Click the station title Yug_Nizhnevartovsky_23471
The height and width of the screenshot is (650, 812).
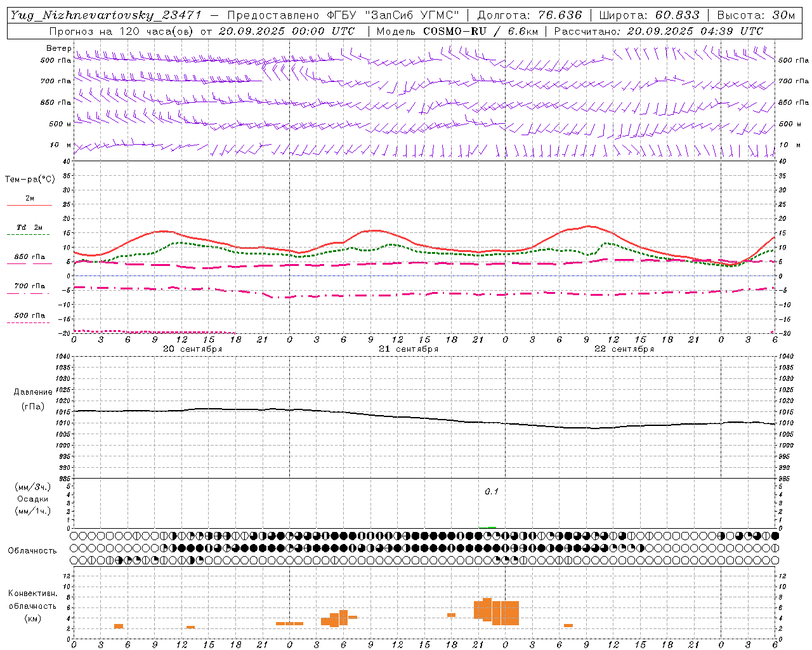[106, 15]
